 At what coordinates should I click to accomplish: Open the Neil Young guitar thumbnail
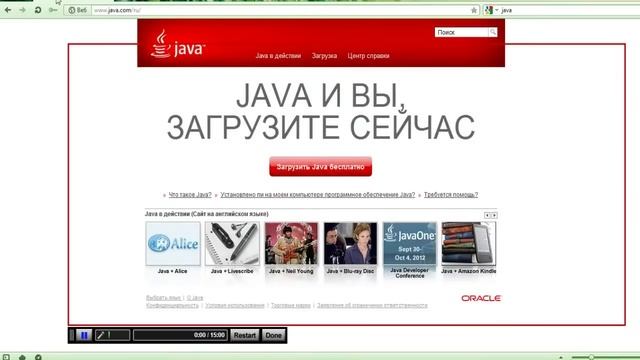pos(291,244)
